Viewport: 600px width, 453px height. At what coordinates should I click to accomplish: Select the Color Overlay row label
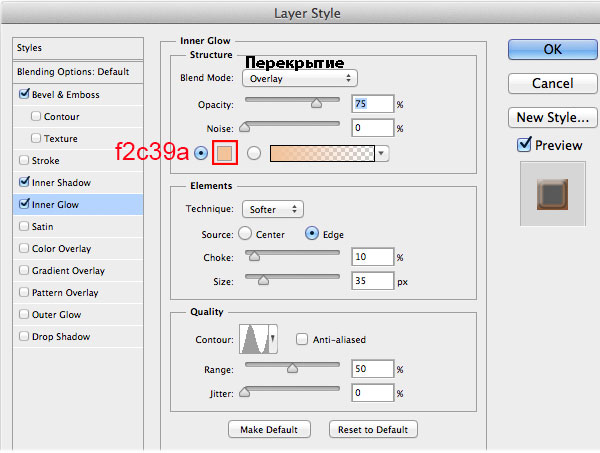click(x=62, y=249)
